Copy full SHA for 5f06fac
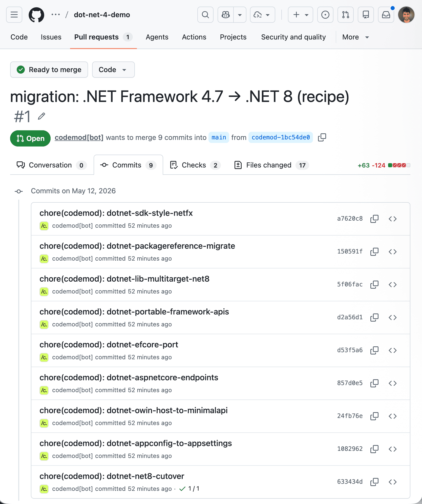 point(374,285)
